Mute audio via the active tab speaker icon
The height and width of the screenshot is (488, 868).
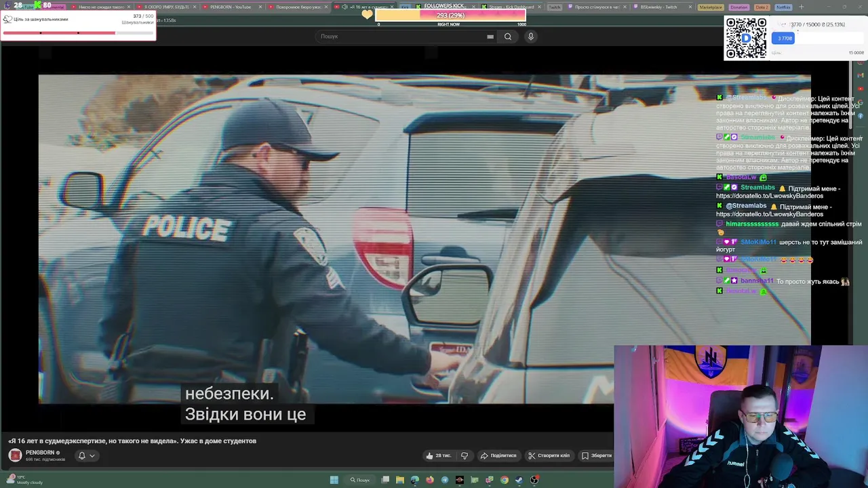pos(344,7)
